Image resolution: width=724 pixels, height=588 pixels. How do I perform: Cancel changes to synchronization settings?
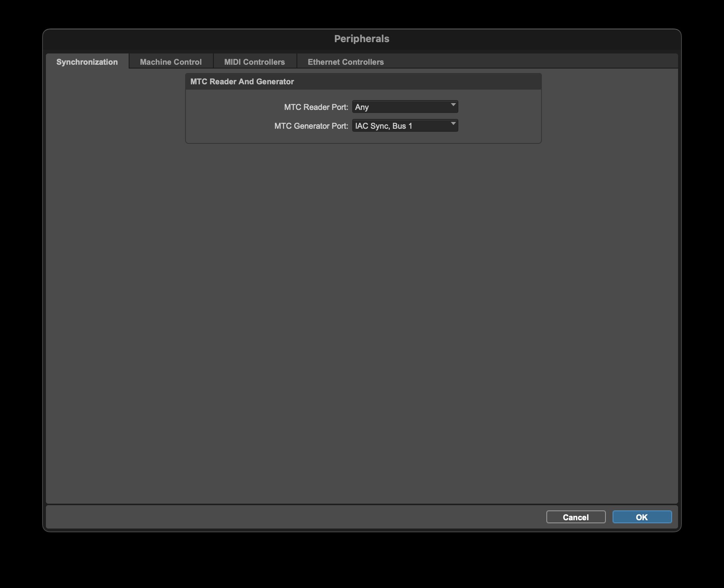click(575, 517)
